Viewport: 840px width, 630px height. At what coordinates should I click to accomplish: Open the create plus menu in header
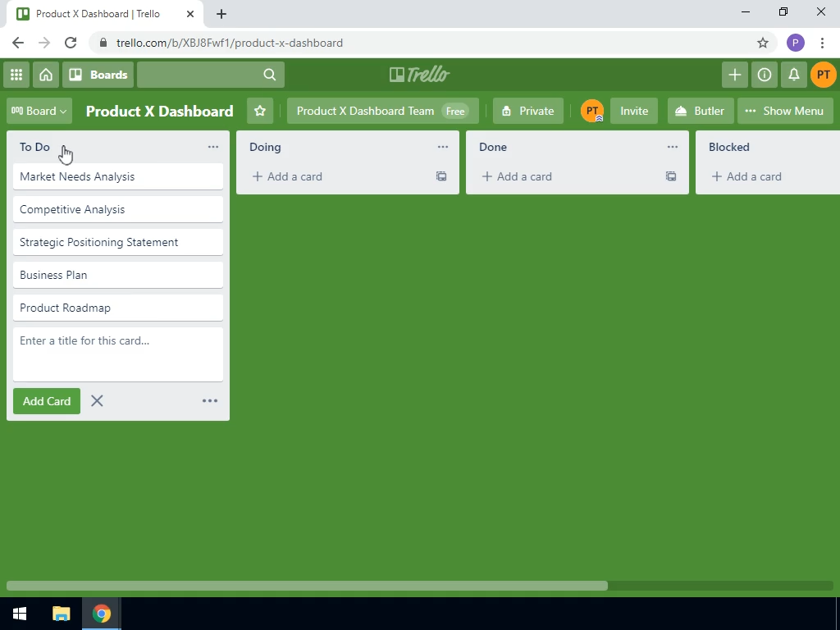[734, 75]
